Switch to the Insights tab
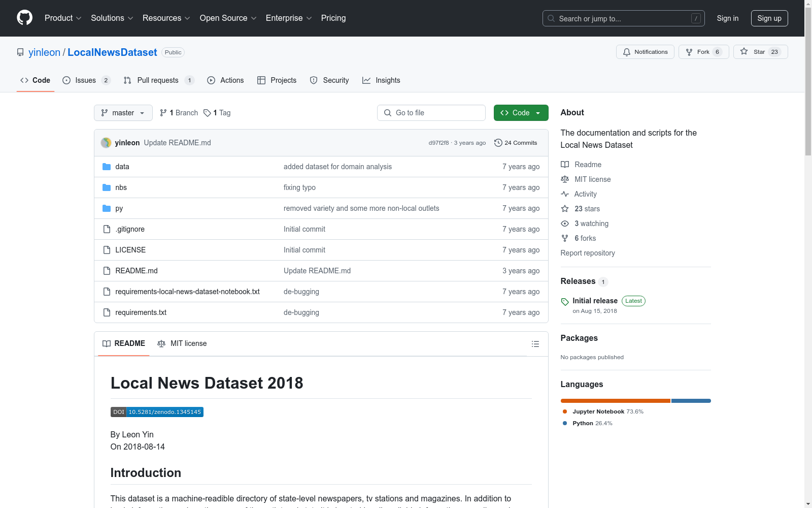Image resolution: width=812 pixels, height=508 pixels. pos(381,80)
